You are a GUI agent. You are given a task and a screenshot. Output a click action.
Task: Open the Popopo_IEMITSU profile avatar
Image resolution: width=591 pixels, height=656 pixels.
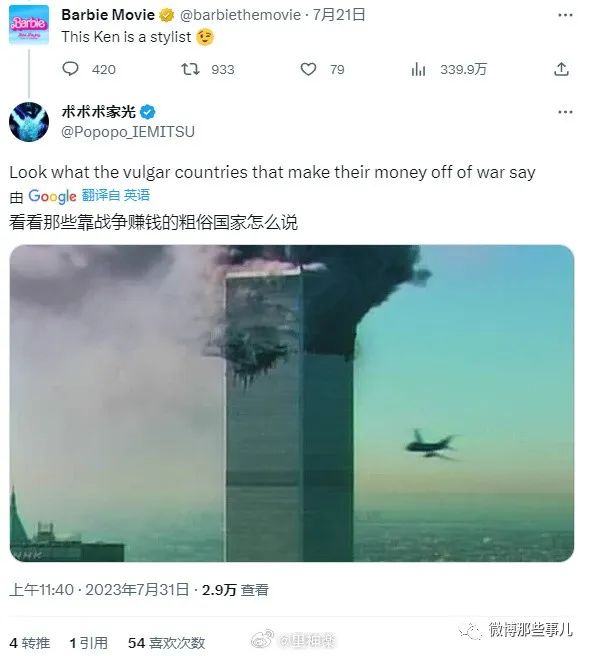[x=29, y=122]
